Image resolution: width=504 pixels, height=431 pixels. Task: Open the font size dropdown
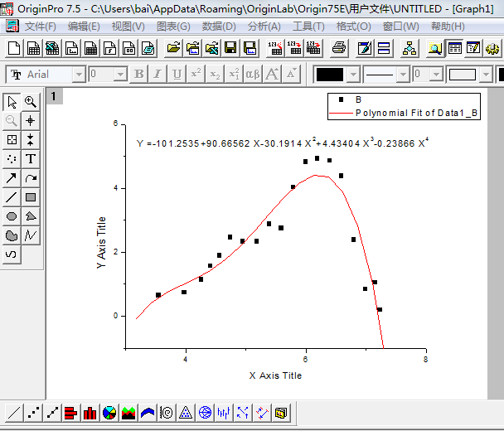point(120,75)
